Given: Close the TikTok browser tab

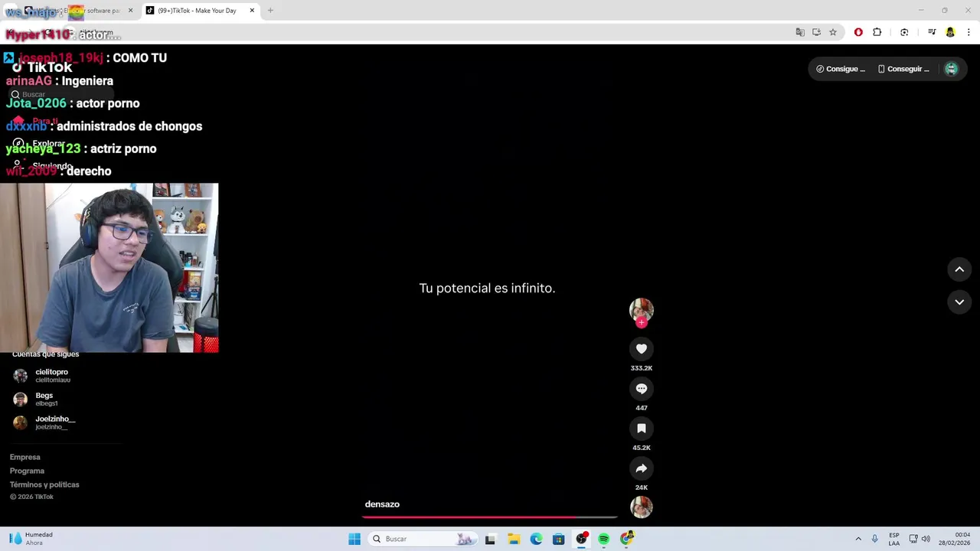Looking at the screenshot, I should click(252, 11).
